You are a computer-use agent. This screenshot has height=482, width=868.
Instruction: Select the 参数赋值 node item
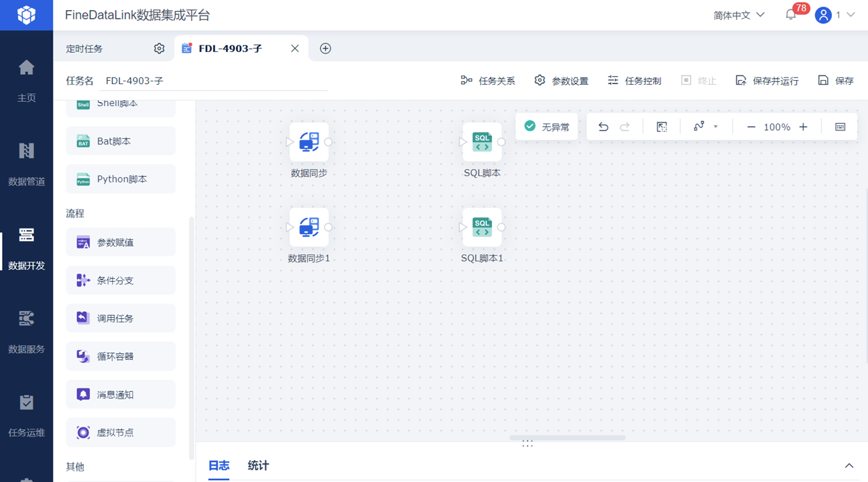(121, 242)
